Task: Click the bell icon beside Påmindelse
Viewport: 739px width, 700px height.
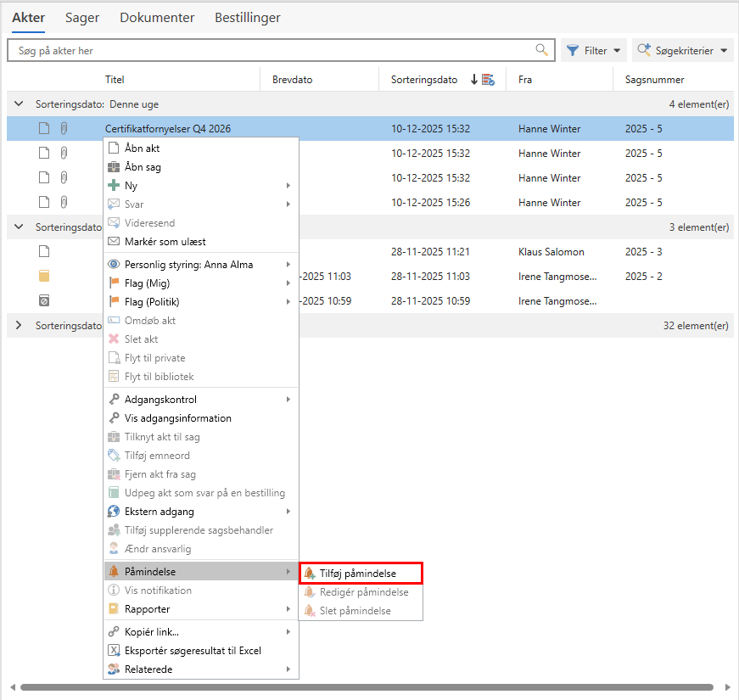Action: coord(114,571)
